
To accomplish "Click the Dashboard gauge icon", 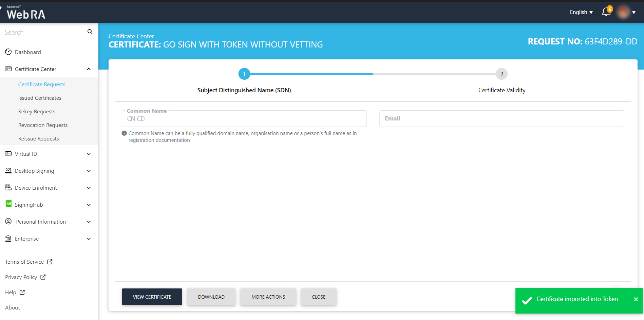I will click(8, 52).
